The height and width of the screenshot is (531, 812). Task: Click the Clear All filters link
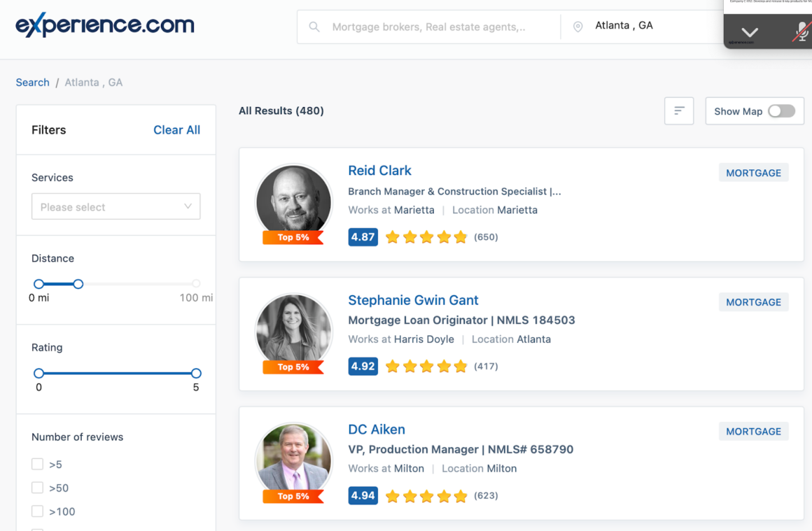tap(176, 129)
